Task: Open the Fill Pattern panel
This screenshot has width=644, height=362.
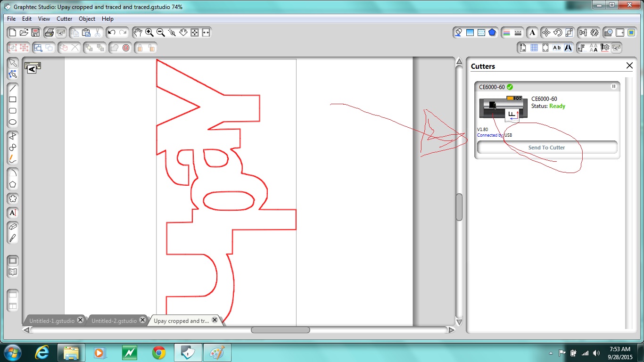Action: pos(481,33)
